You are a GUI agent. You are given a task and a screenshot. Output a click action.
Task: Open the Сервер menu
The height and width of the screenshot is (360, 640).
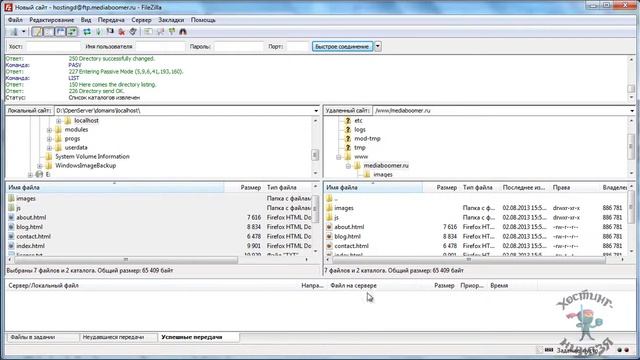[141, 20]
